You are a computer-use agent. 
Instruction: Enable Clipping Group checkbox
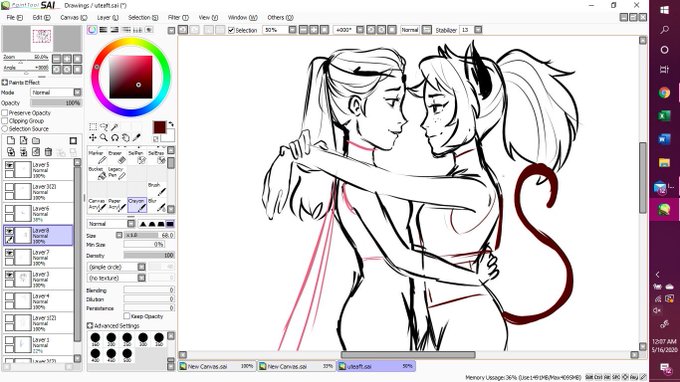[5, 121]
